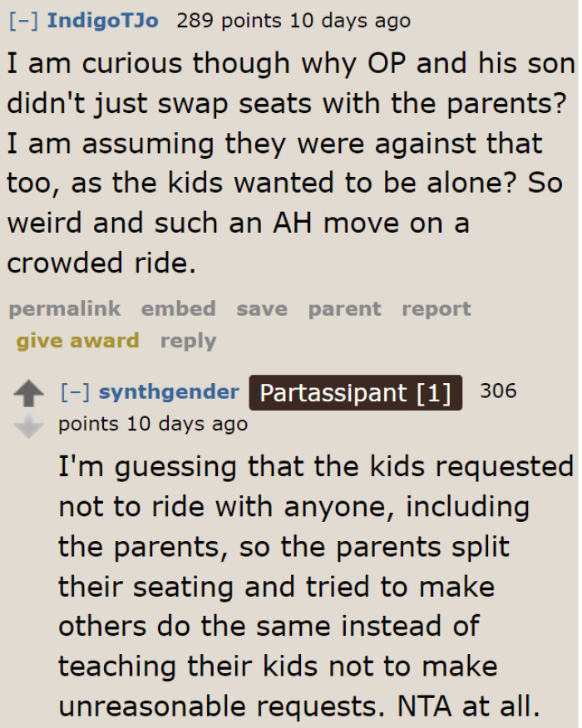Reply to IndigoTJo's comment

coord(188,341)
